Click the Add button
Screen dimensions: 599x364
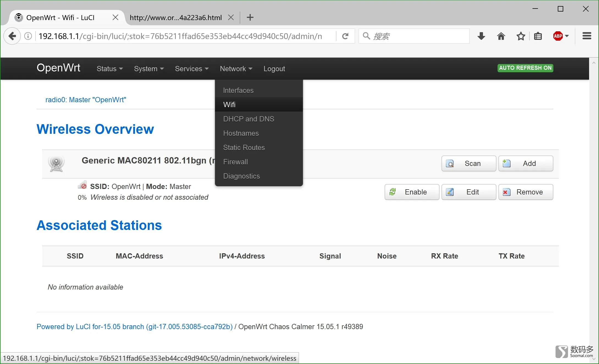(526, 163)
